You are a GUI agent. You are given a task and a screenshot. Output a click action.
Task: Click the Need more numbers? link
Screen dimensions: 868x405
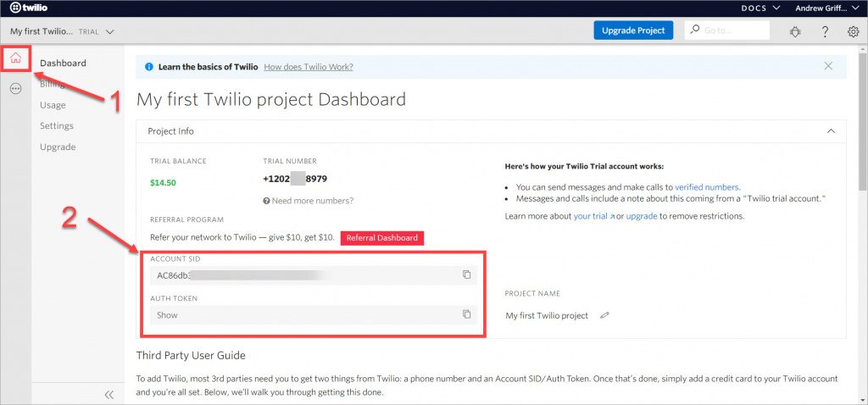pos(312,200)
